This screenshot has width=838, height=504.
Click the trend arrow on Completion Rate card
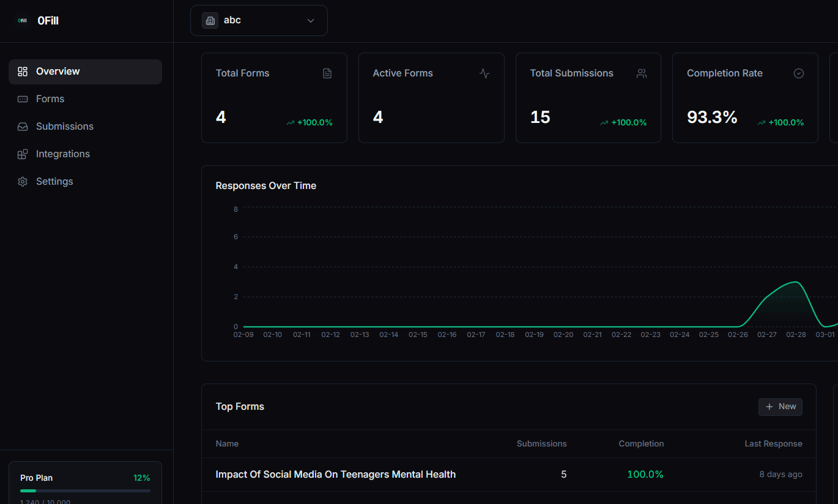coord(762,123)
